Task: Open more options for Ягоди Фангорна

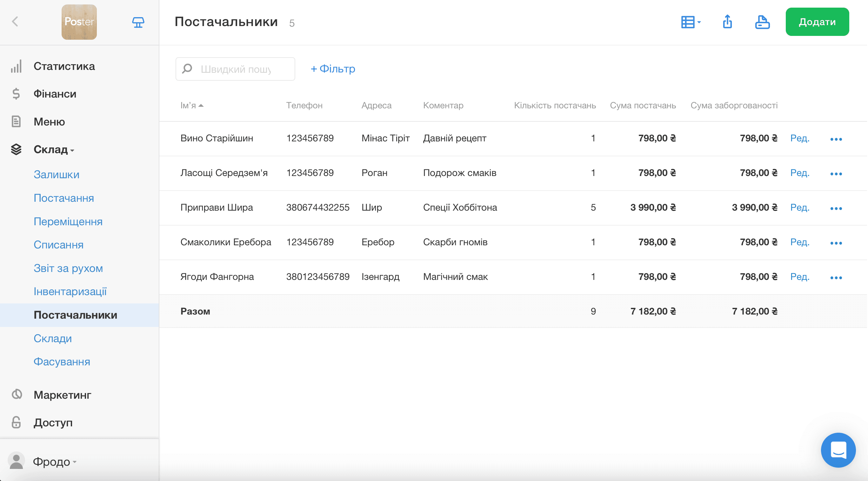Action: tap(836, 278)
